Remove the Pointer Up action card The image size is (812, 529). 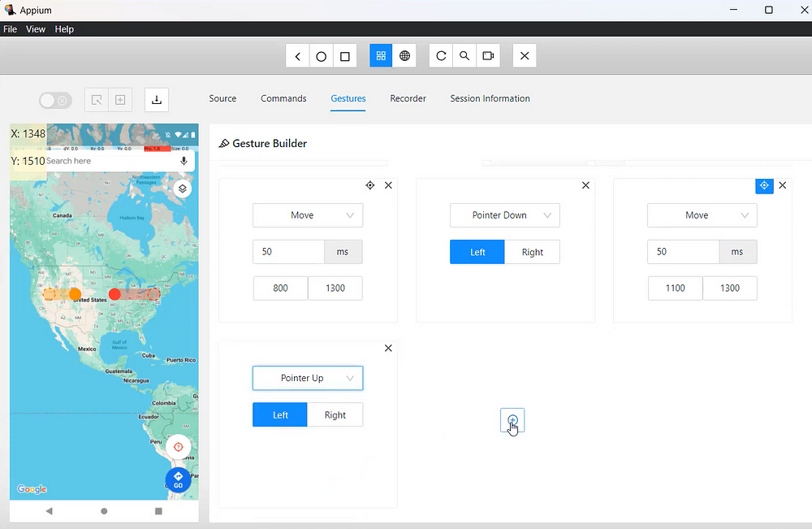pos(388,348)
